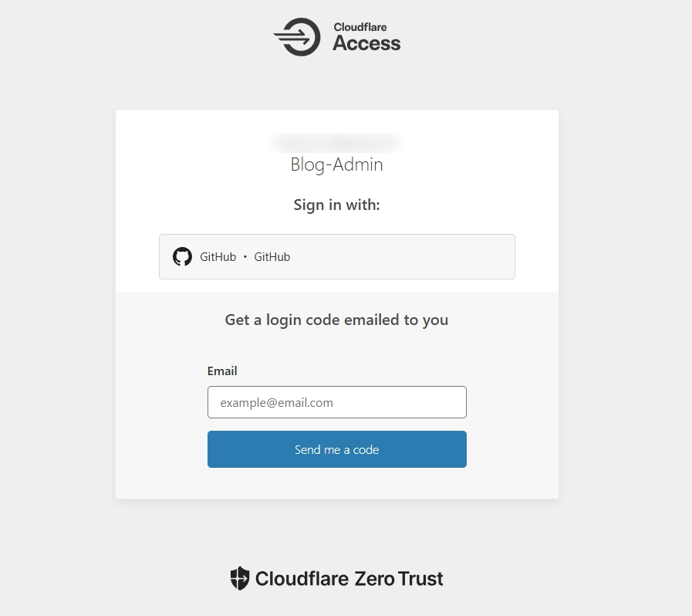Click the "Get a login code emailed to you" heading
692x616 pixels.
pyautogui.click(x=336, y=320)
